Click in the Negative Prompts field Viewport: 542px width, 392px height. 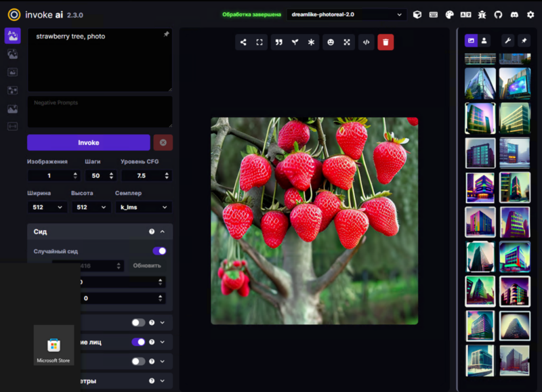coord(100,112)
